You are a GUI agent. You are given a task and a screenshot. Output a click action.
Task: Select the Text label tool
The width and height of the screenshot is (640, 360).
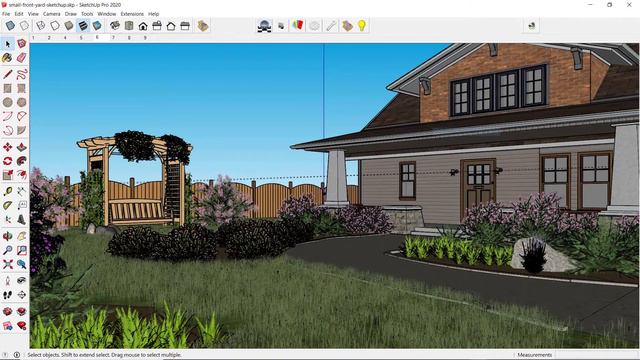coord(22,205)
